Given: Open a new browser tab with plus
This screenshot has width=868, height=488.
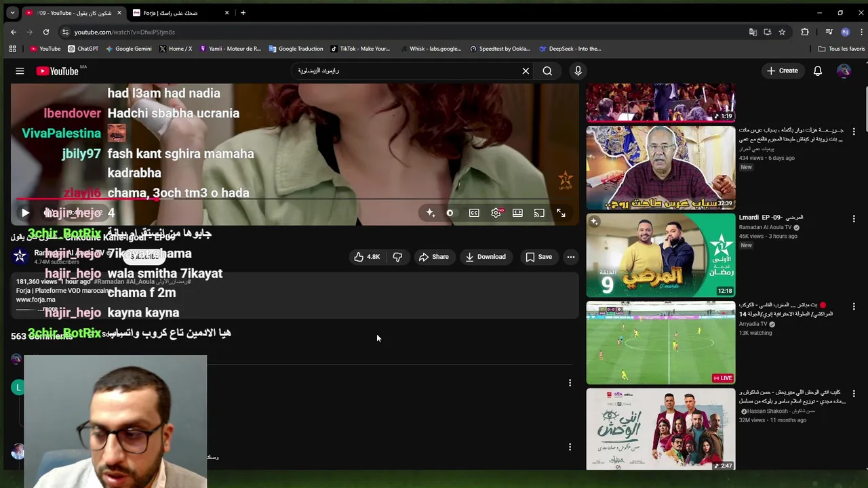Looking at the screenshot, I should tap(243, 13).
